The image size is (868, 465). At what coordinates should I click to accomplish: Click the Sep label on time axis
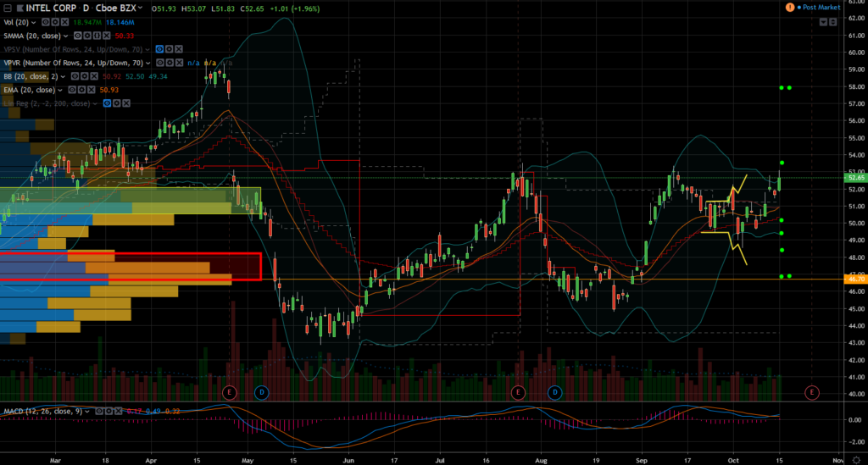click(642, 460)
